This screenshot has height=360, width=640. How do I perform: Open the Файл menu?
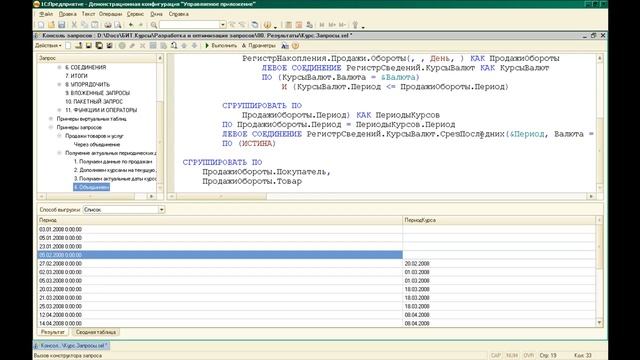pyautogui.click(x=46, y=14)
